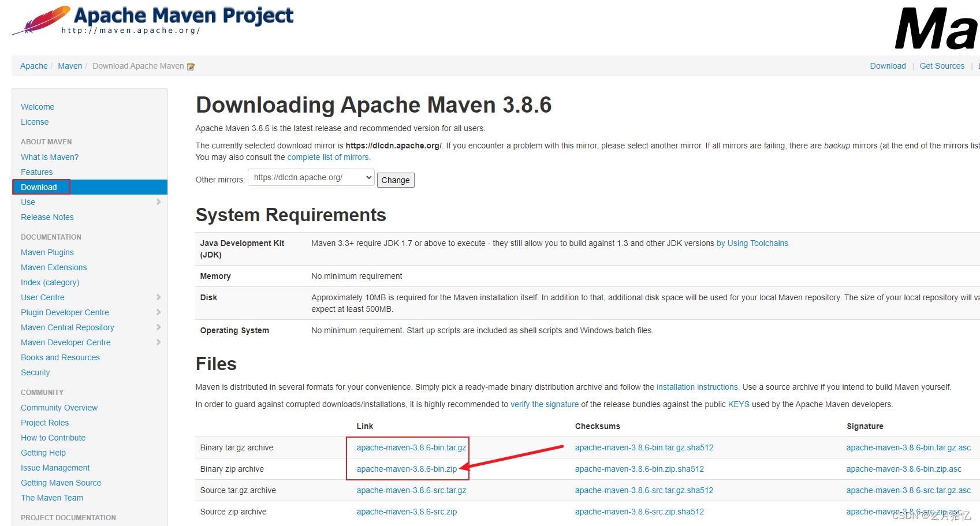980x526 pixels.
Task: Click the Downloading Apache Maven 3.8.6 heading
Action: pyautogui.click(x=374, y=105)
